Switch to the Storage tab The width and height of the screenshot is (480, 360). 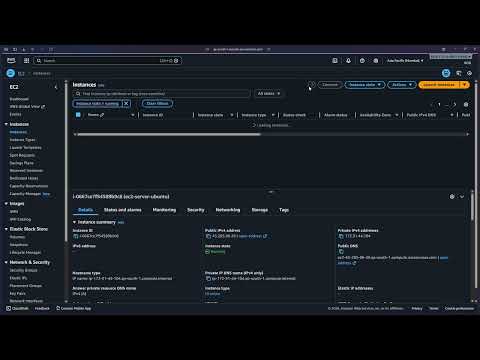pyautogui.click(x=260, y=210)
